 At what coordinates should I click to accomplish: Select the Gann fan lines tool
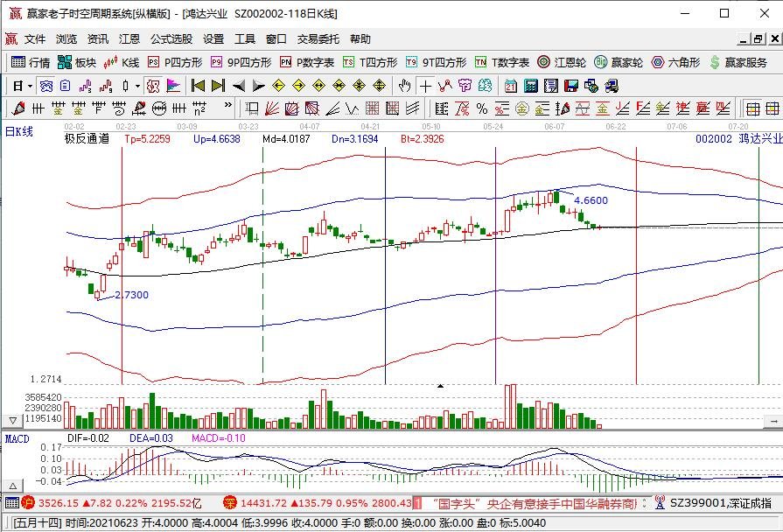272,108
